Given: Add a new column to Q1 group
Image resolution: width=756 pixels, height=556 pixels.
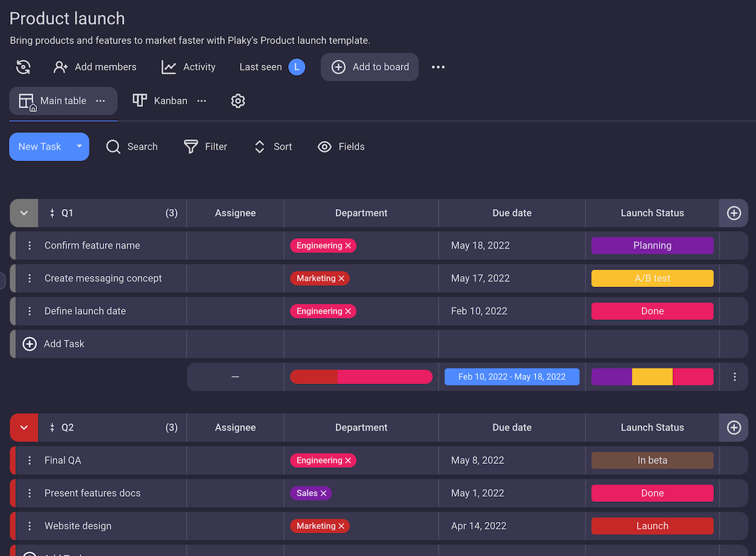Looking at the screenshot, I should coord(733,213).
